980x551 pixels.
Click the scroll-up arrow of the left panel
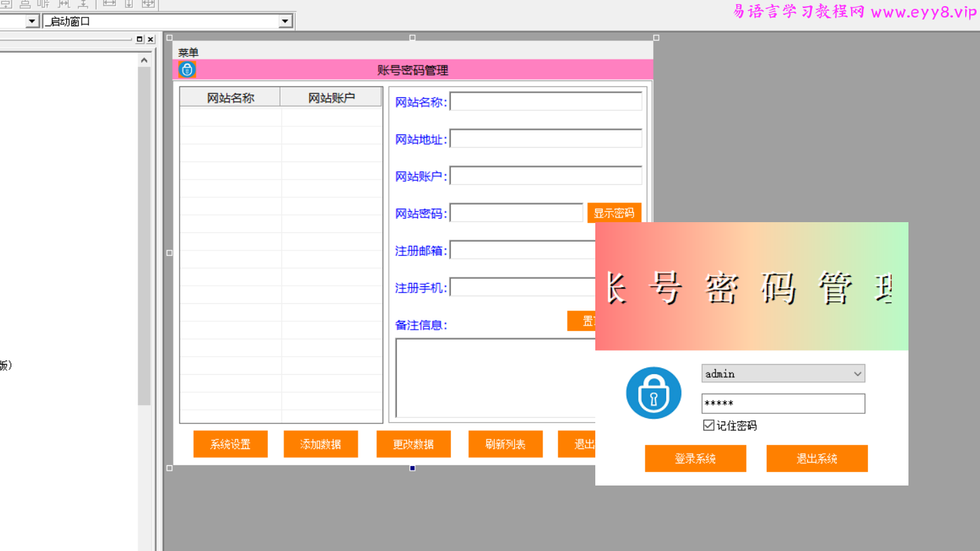[144, 60]
